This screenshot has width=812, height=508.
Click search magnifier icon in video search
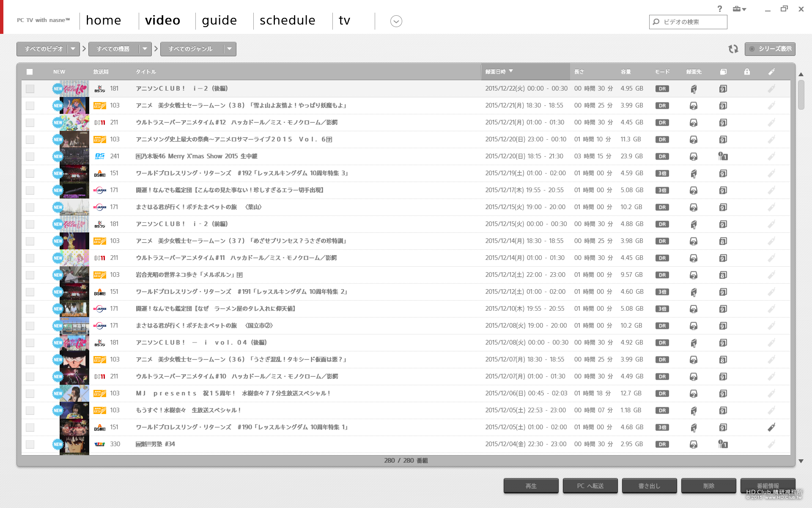(656, 22)
